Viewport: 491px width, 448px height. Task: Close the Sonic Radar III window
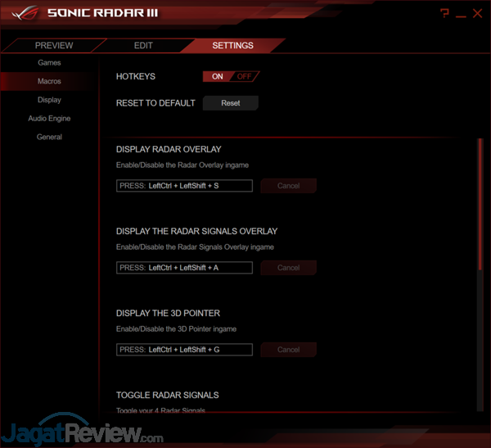point(478,13)
